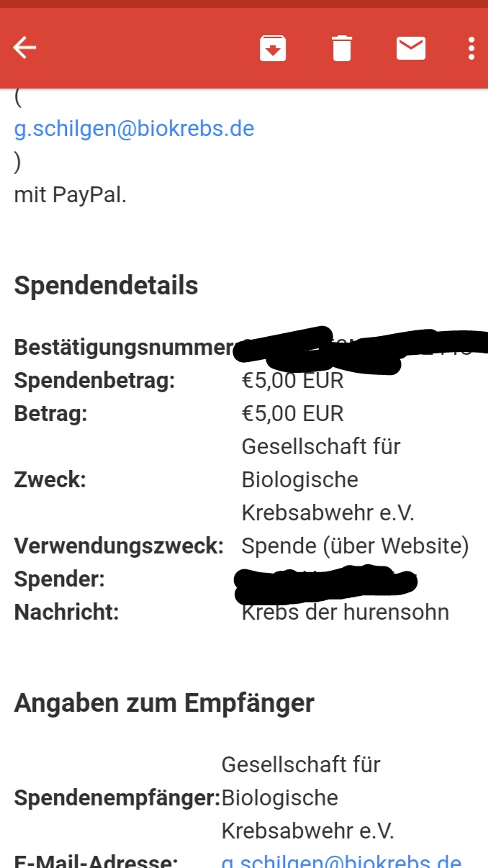
Task: Delete the email using the trash icon
Action: 342,48
